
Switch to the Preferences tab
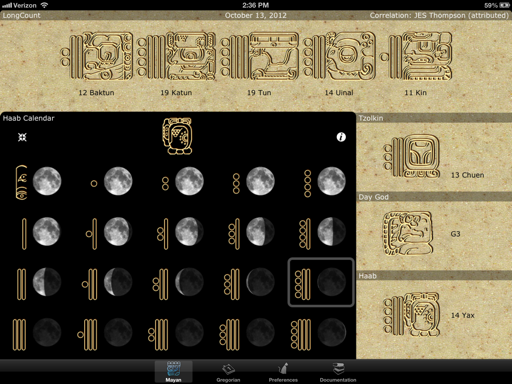click(x=283, y=372)
